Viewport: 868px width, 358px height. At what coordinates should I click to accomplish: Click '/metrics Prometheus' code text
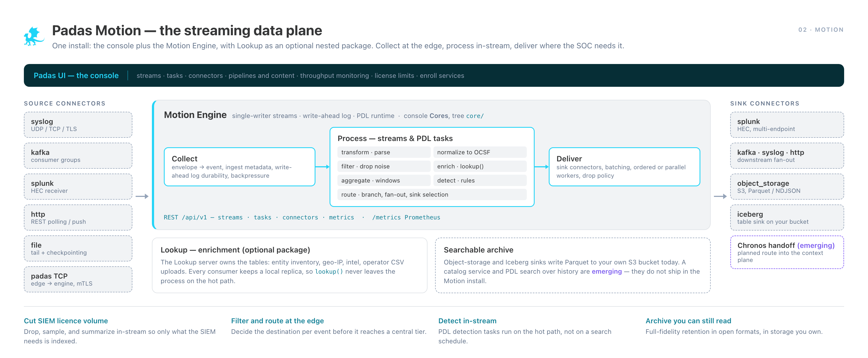(x=406, y=218)
